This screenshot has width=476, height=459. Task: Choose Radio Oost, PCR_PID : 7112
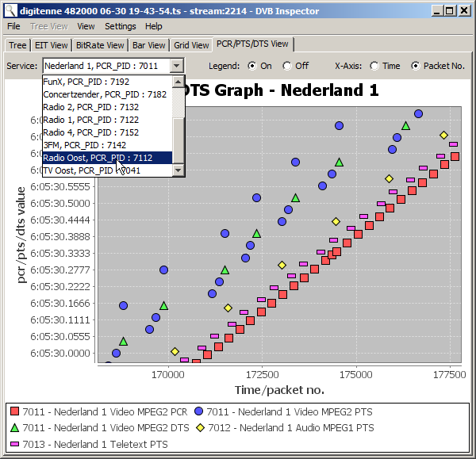pos(98,158)
